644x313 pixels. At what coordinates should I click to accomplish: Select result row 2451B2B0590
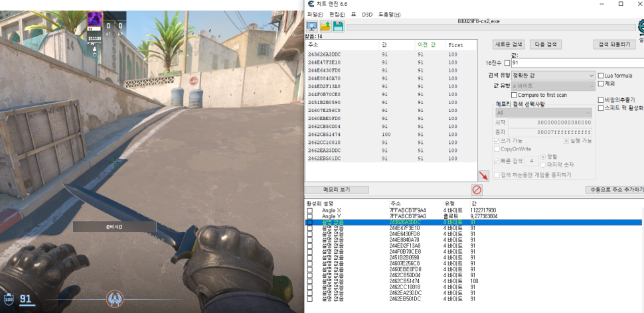pos(391,103)
